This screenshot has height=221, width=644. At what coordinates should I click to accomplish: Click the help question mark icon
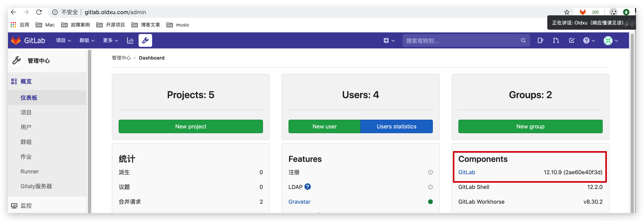point(586,40)
